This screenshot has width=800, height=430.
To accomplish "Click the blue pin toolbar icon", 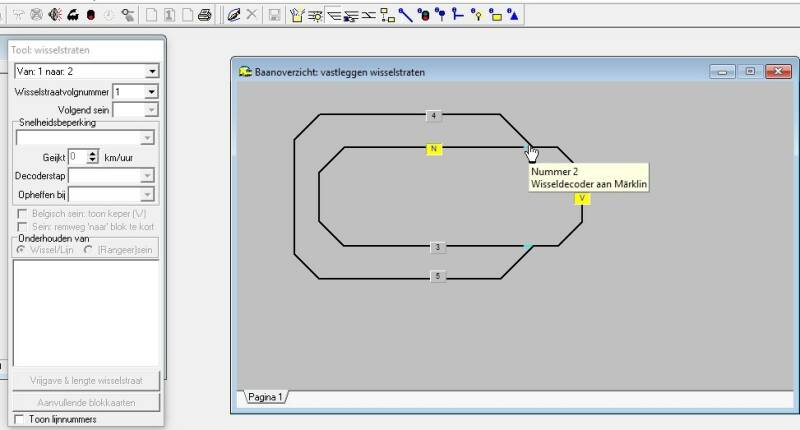I will (x=441, y=15).
